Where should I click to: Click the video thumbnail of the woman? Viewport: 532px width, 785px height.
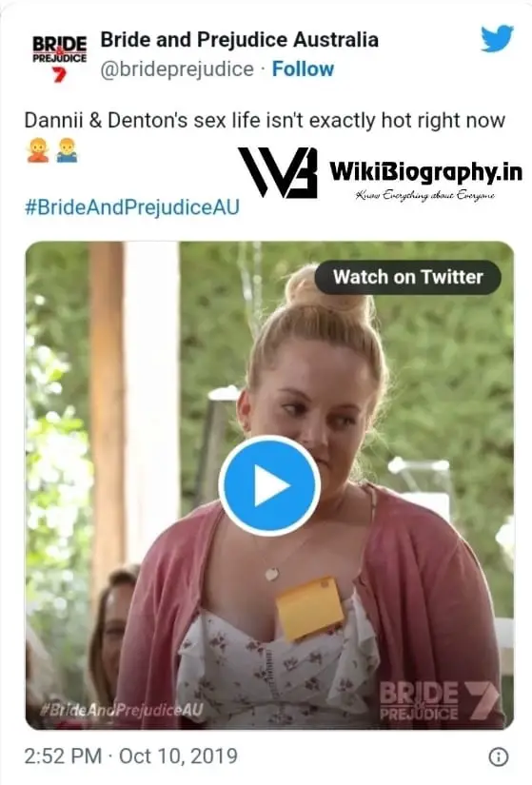coord(269,484)
